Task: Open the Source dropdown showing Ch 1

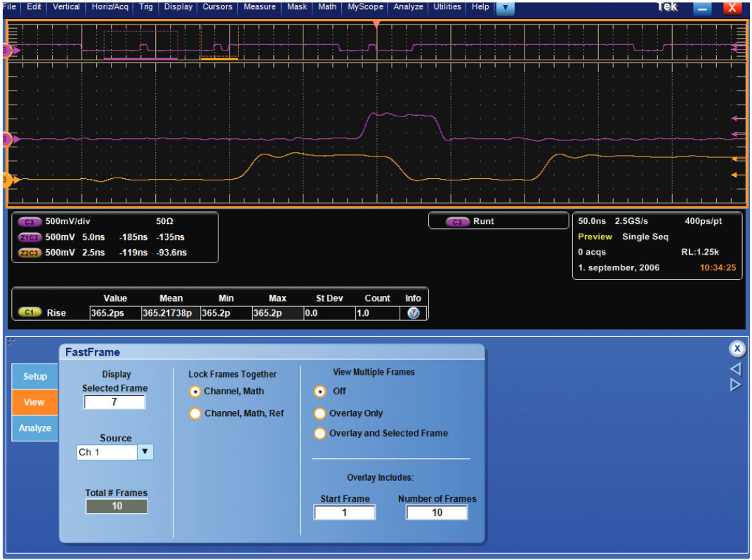Action: 145,452
